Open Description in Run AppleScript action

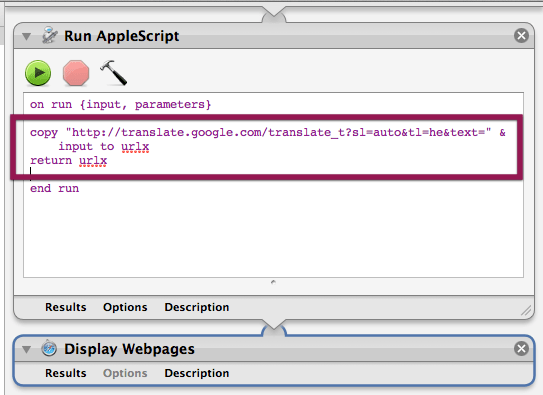pyautogui.click(x=197, y=307)
